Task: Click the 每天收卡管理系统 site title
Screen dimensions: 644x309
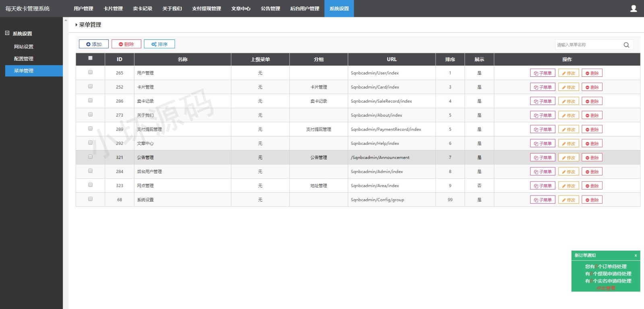Action: click(x=27, y=8)
